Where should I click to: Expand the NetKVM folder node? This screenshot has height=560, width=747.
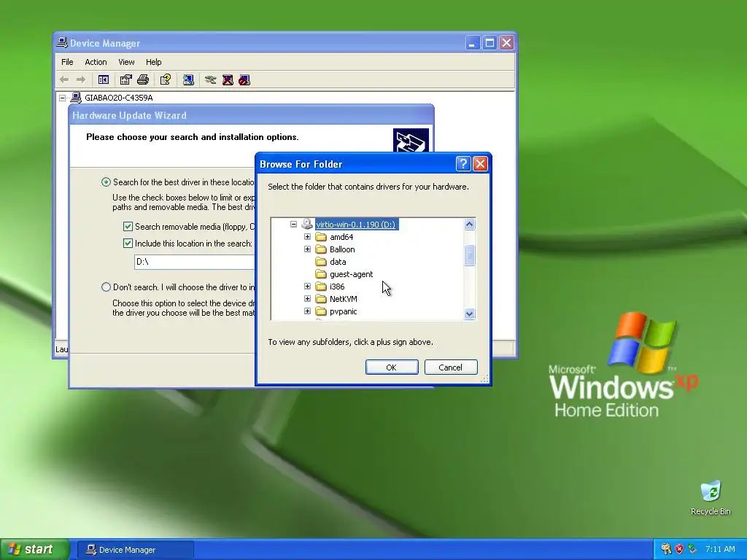pyautogui.click(x=307, y=298)
